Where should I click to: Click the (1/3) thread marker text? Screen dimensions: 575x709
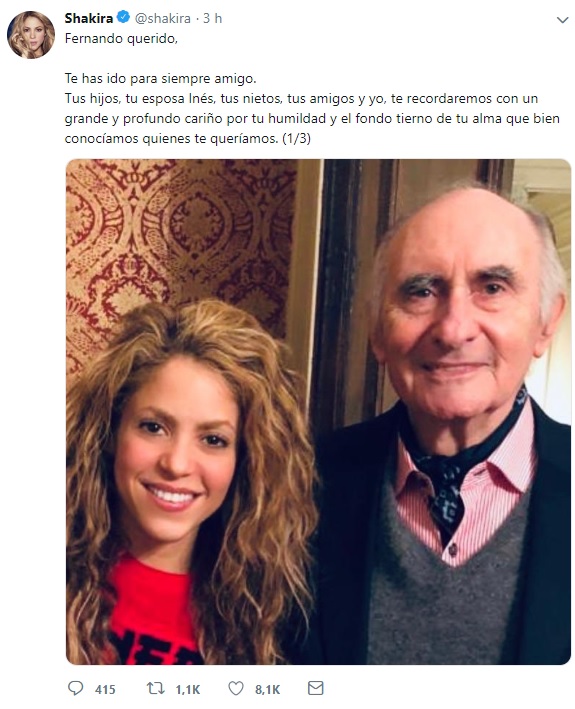(x=297, y=138)
